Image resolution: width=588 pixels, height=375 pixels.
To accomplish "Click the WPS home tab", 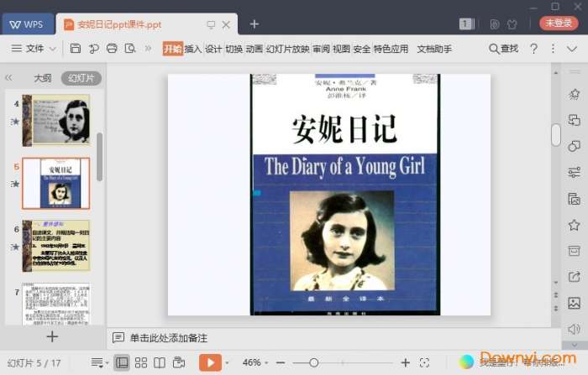I will coord(27,24).
